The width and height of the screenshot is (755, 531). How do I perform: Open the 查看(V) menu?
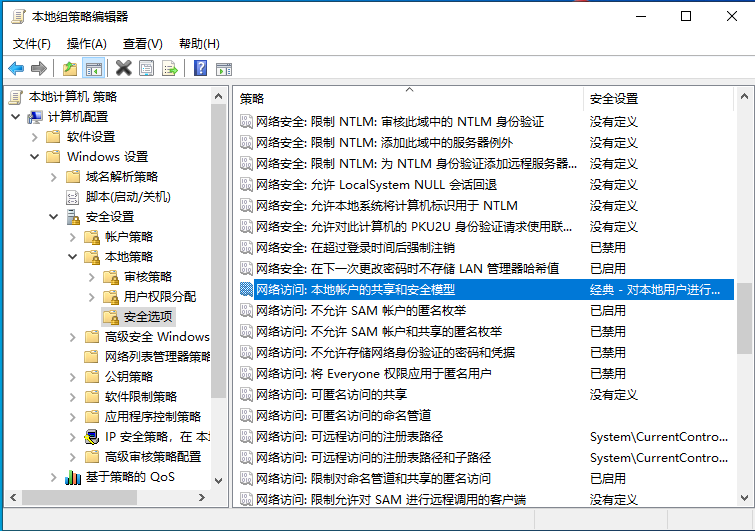point(142,44)
